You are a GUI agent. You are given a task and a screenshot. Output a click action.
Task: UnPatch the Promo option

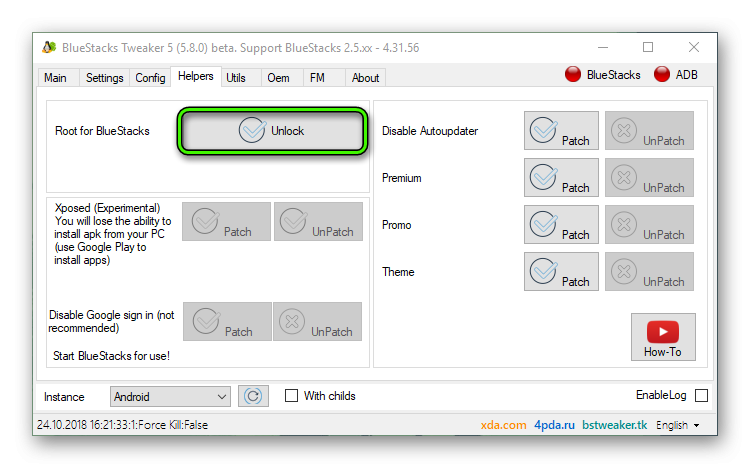649,224
